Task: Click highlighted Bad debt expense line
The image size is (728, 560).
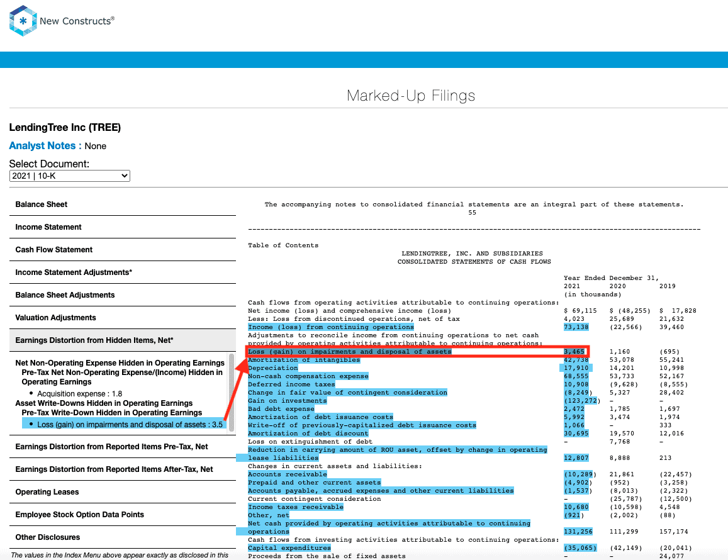Action: click(281, 409)
